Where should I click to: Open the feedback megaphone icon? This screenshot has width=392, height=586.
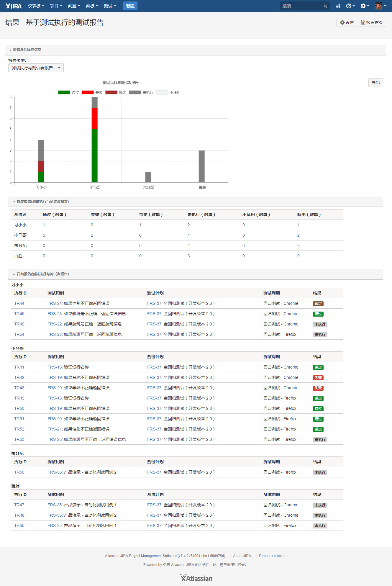point(338,6)
